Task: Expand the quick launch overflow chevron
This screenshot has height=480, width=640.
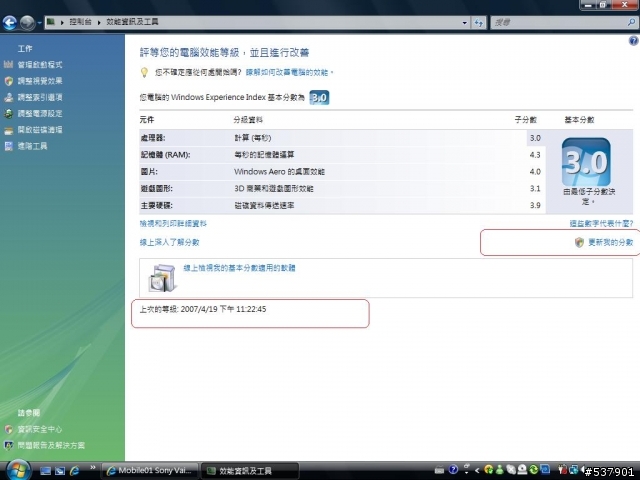Action: [x=93, y=468]
